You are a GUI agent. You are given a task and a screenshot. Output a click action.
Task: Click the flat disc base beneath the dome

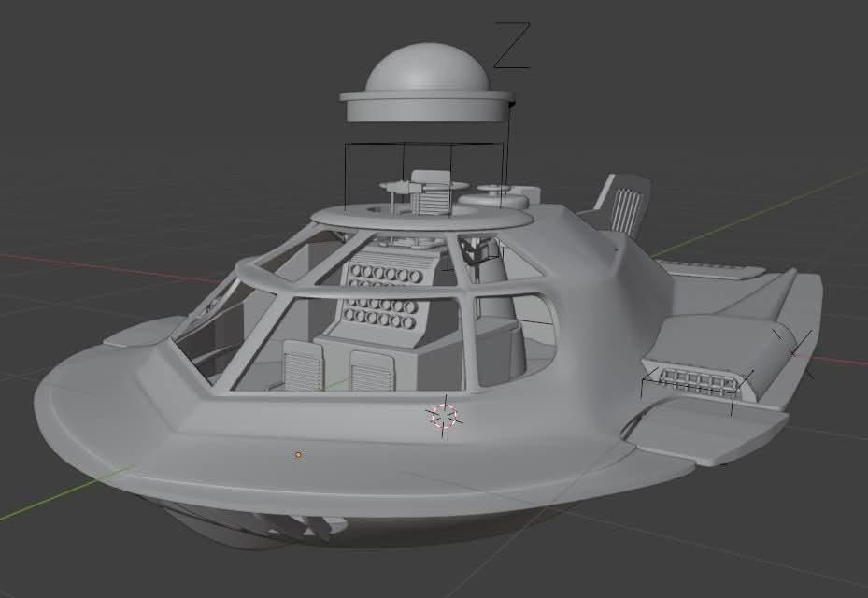click(426, 107)
